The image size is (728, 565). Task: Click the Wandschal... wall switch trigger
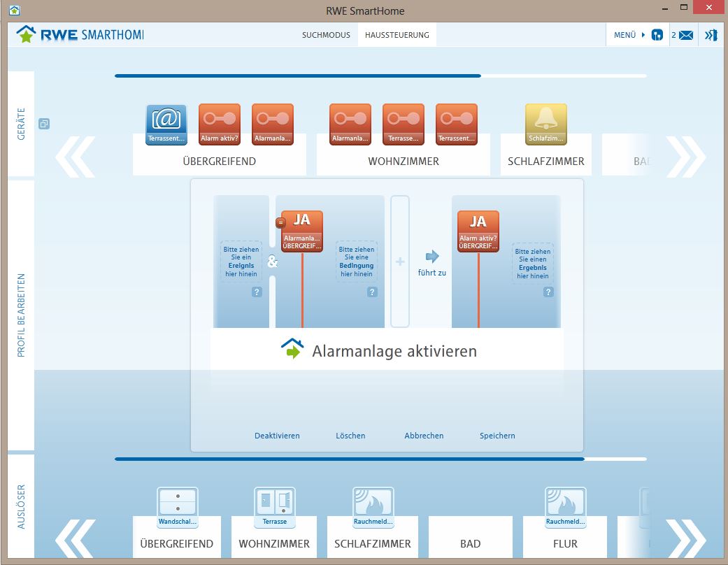click(x=178, y=508)
